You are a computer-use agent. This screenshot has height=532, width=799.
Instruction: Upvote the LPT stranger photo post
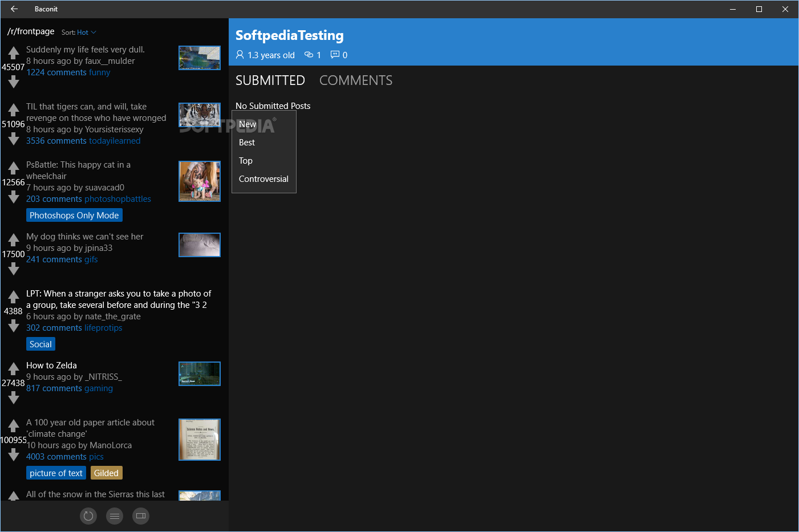(14, 297)
